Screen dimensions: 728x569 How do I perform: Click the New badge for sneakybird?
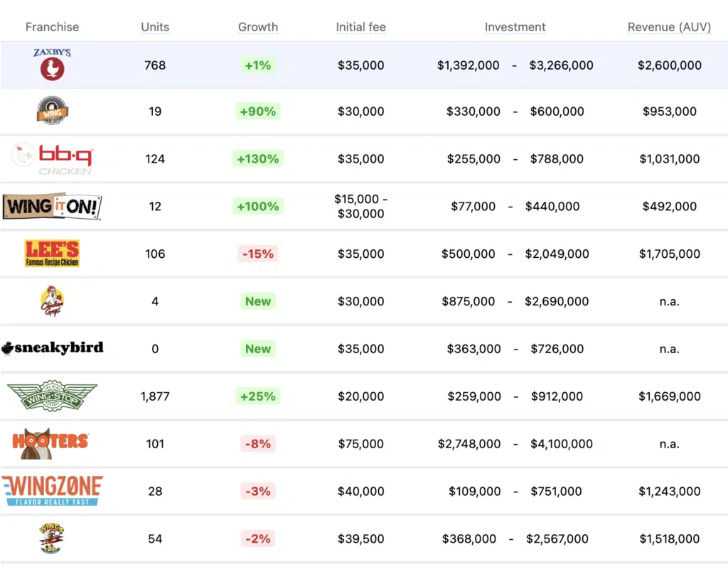pyautogui.click(x=258, y=349)
